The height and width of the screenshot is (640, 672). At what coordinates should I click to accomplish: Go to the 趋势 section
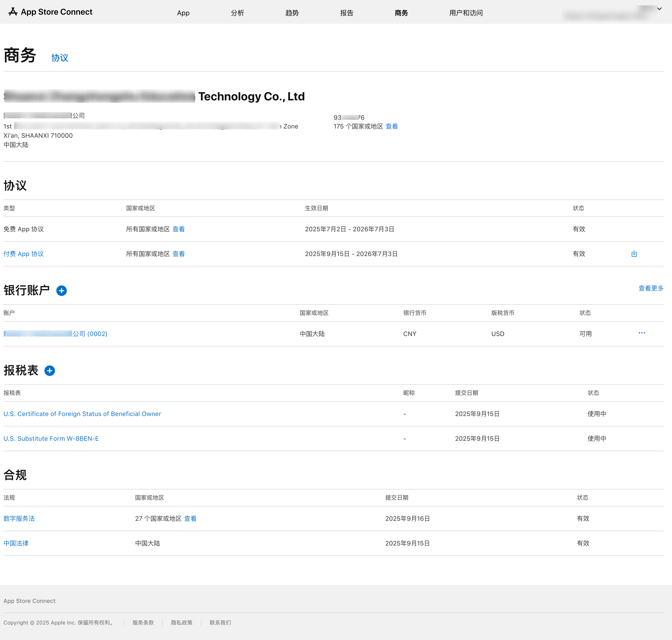tap(292, 13)
